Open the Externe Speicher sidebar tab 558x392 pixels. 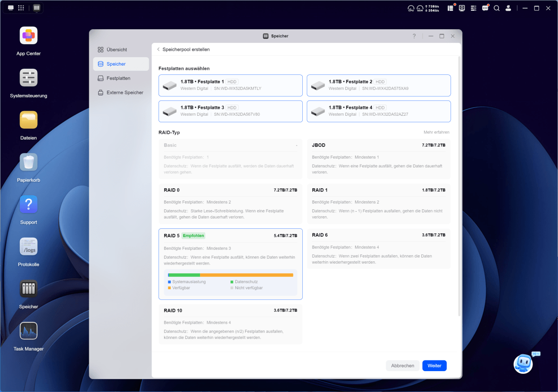[121, 93]
